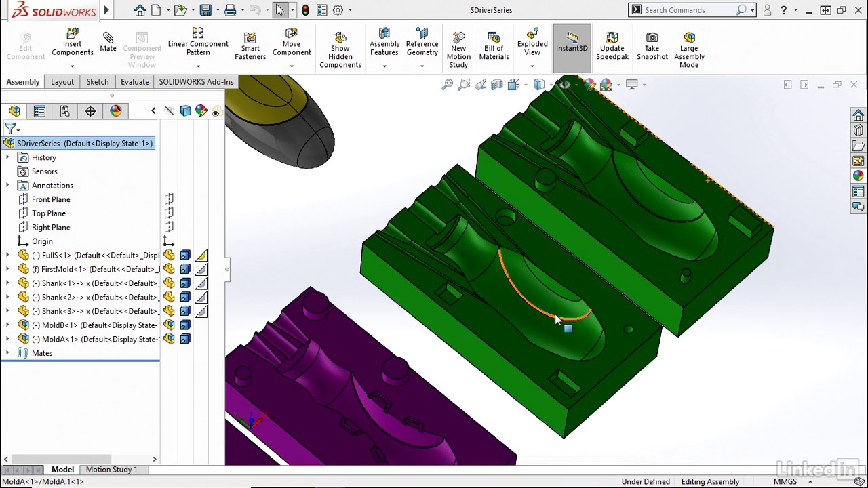Select Zoom to Area tool
The height and width of the screenshot is (488, 868).
click(x=464, y=85)
